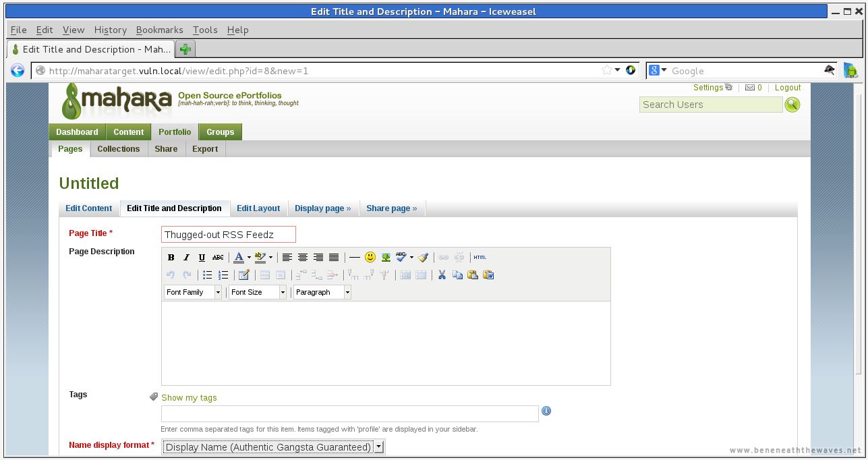868x460 pixels.
Task: Open the HTML source editor
Action: pos(480,257)
